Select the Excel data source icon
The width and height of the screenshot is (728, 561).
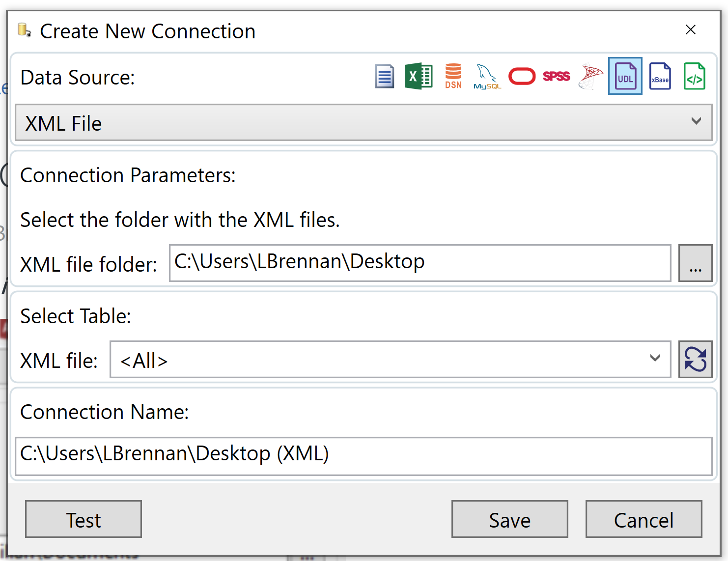tap(419, 76)
